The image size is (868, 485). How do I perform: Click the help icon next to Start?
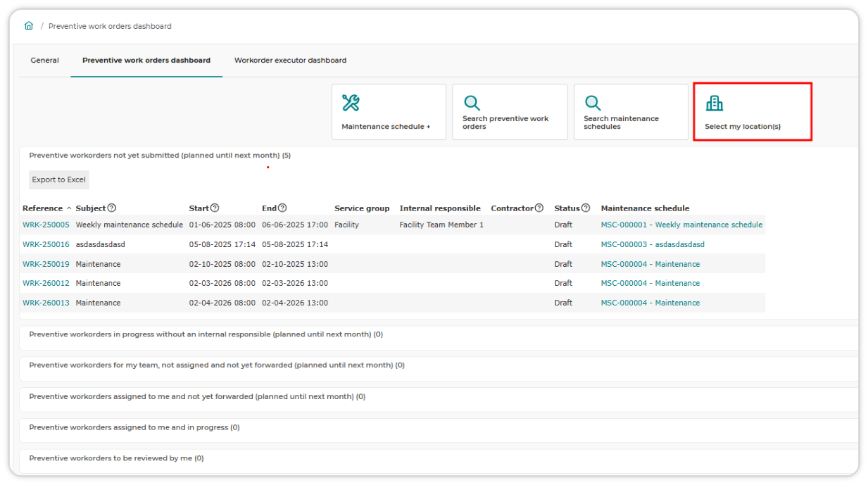(x=215, y=208)
